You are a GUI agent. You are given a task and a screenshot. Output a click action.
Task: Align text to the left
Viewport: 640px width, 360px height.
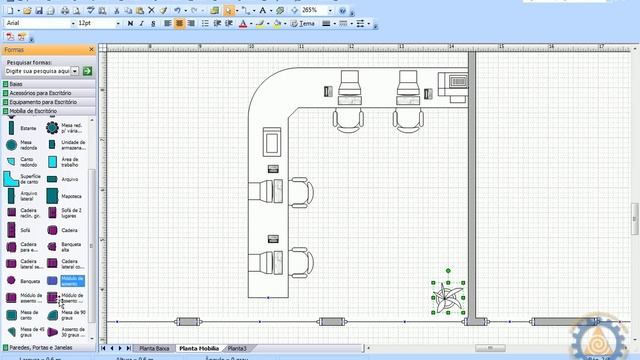coord(168,24)
